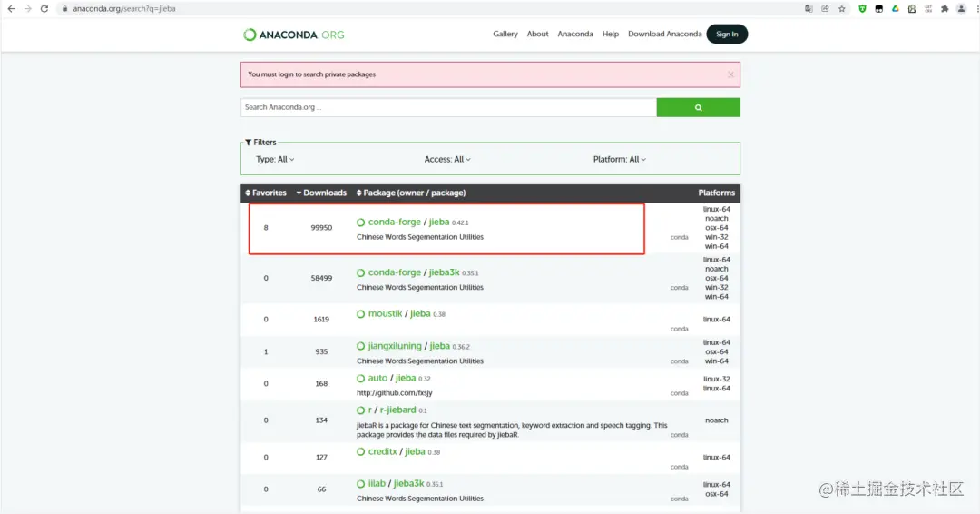Click the Filters funnel icon
The height and width of the screenshot is (514, 980).
pos(248,142)
